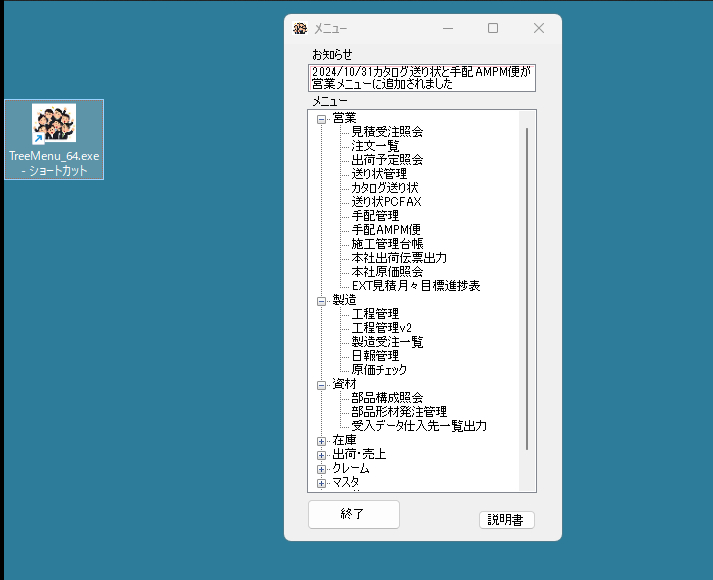
Task: Open 部品構成照会 under 資材
Action: 387,398
